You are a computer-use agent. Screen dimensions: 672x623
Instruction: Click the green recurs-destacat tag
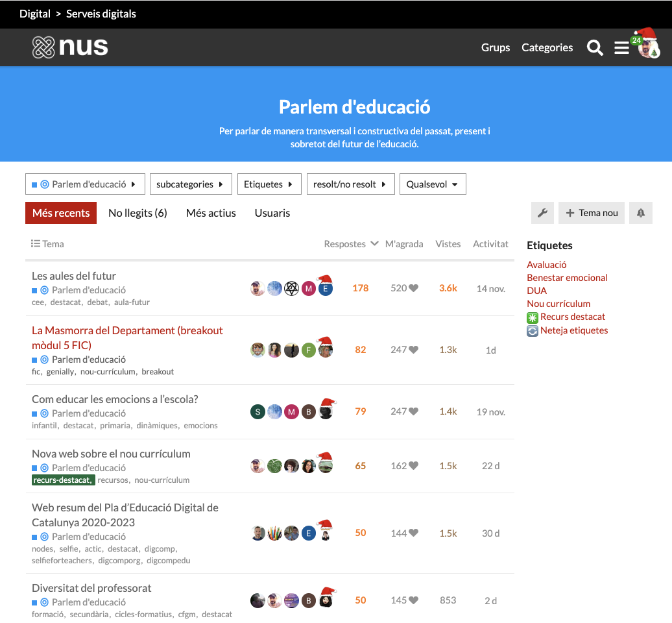[x=63, y=480]
